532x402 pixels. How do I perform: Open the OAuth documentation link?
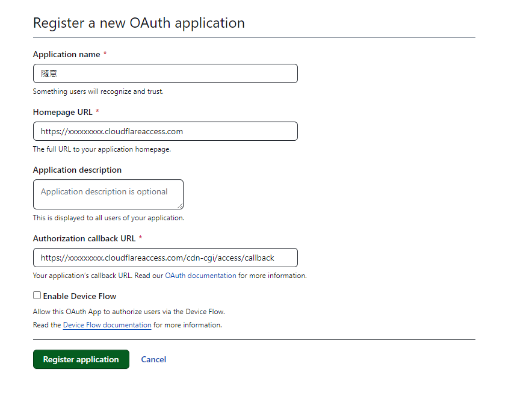coord(200,276)
